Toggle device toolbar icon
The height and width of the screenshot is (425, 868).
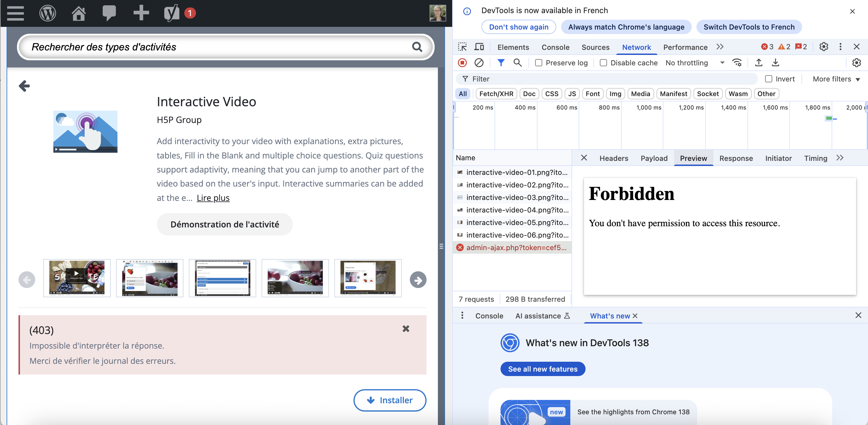click(x=479, y=47)
